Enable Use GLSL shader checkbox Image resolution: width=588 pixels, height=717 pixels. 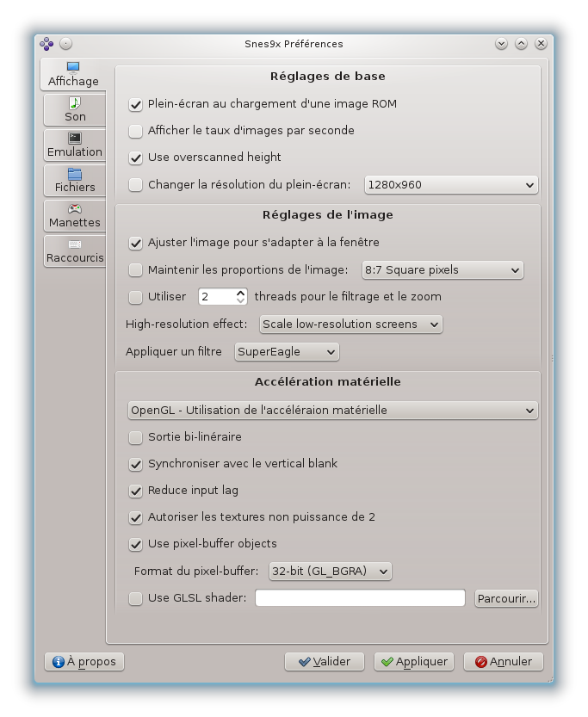pos(135,598)
